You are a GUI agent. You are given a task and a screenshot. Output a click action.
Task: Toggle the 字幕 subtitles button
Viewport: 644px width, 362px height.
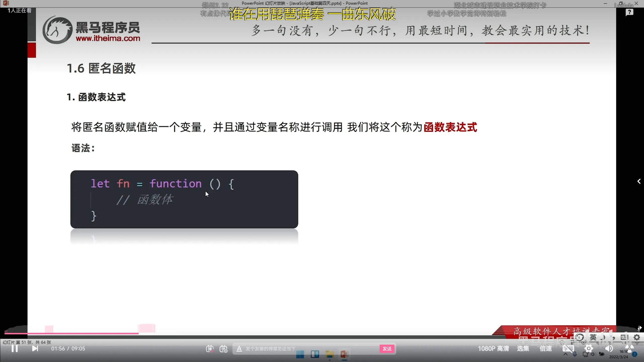point(568,348)
